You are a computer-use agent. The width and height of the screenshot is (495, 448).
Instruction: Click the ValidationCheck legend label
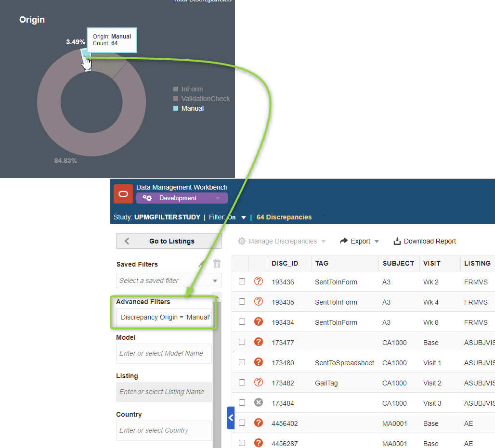[206, 99]
